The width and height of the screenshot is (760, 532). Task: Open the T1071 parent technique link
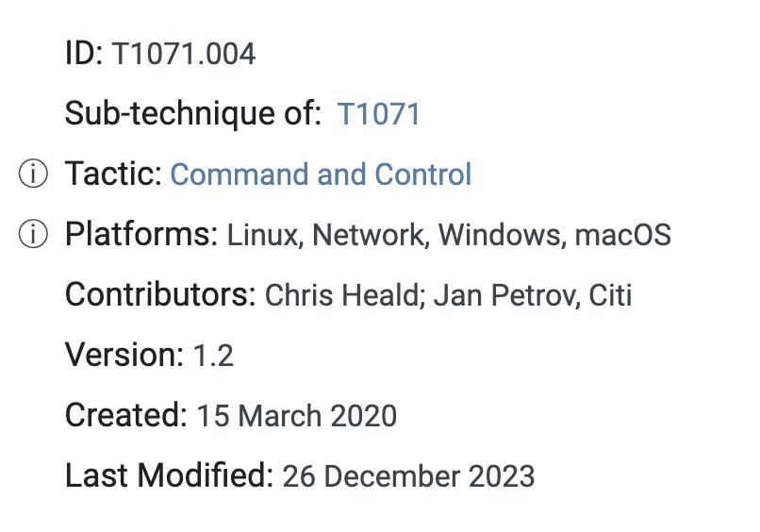[x=378, y=114]
